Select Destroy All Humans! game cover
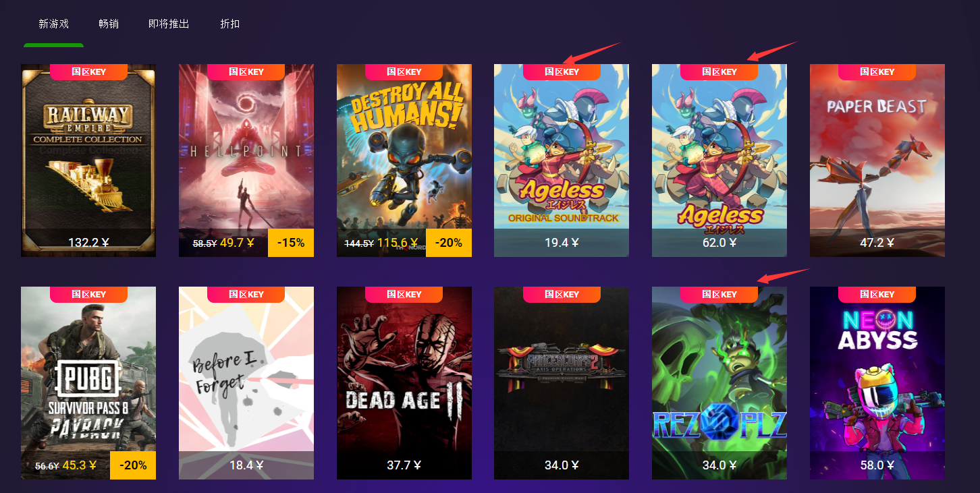The image size is (980, 493). pyautogui.click(x=404, y=161)
